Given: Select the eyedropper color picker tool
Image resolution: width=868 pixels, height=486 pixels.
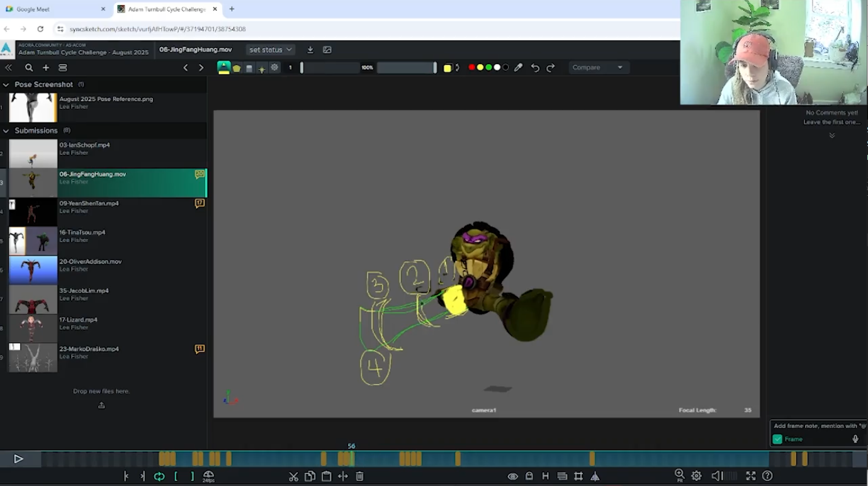Looking at the screenshot, I should 518,67.
